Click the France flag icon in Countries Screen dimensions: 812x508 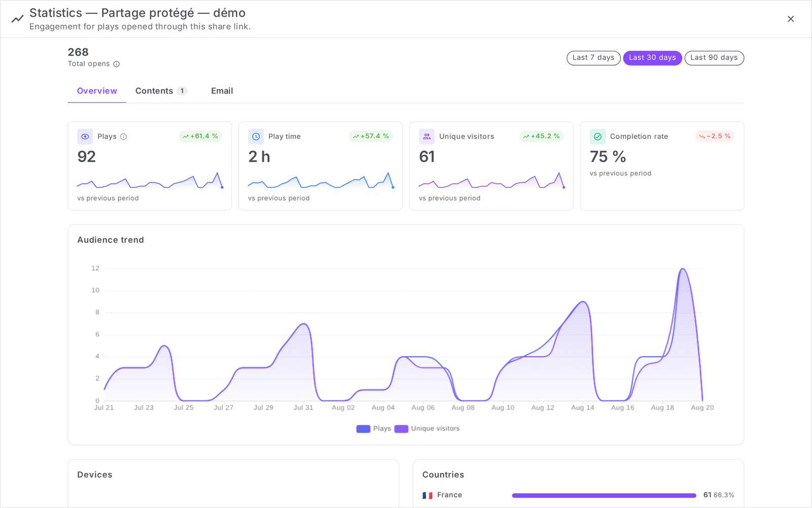[427, 495]
